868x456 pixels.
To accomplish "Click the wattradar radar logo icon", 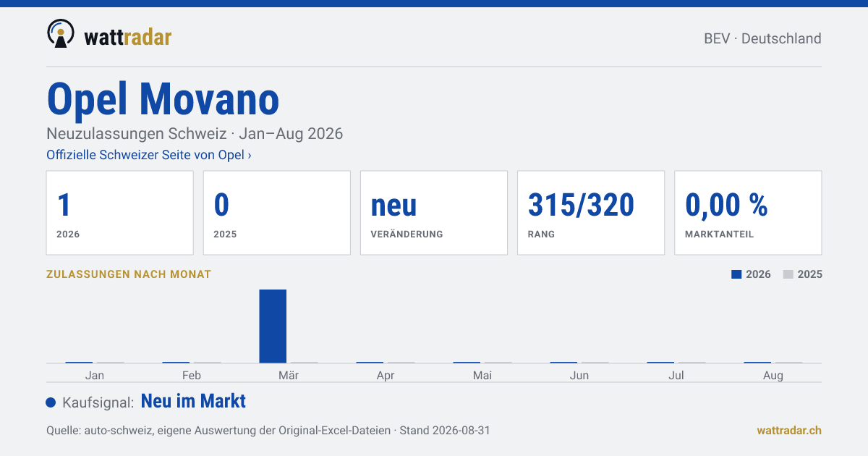I will pyautogui.click(x=61, y=34).
